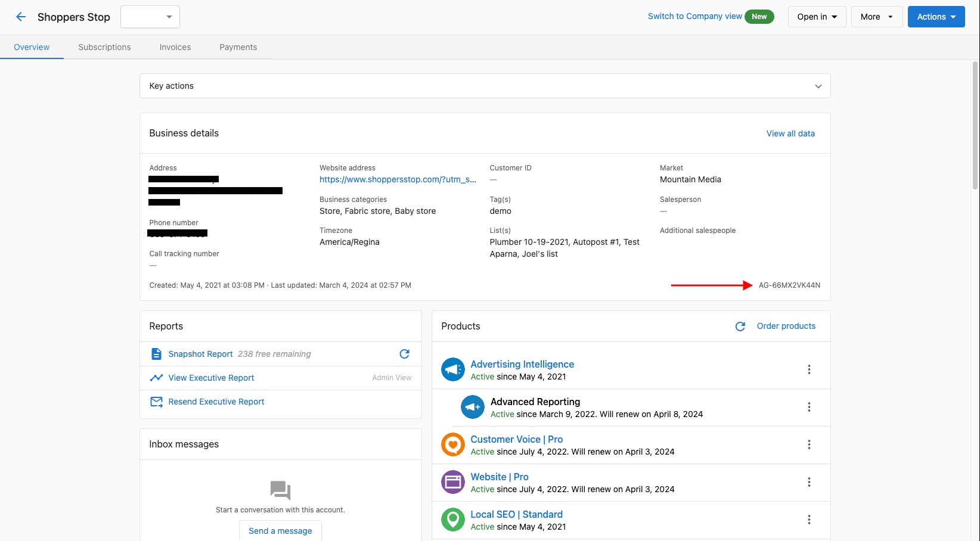980x541 pixels.
Task: Refresh the Snapshot Report with circular arrow
Action: pyautogui.click(x=405, y=354)
